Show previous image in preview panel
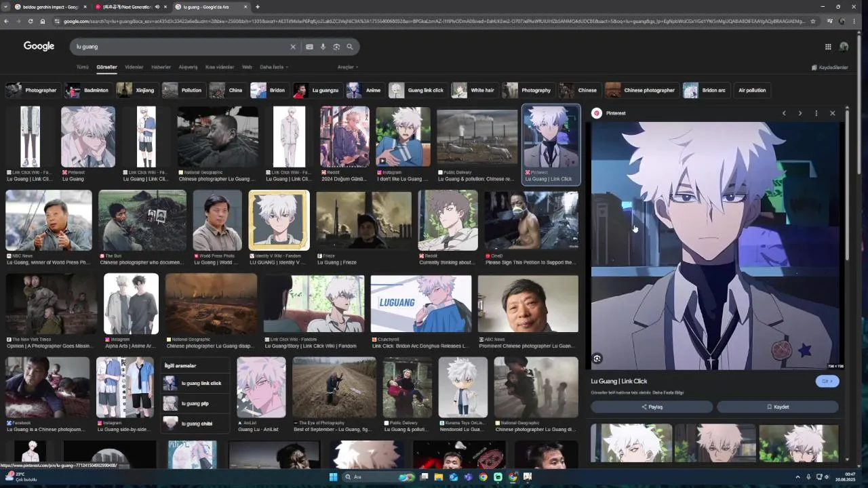 (784, 113)
